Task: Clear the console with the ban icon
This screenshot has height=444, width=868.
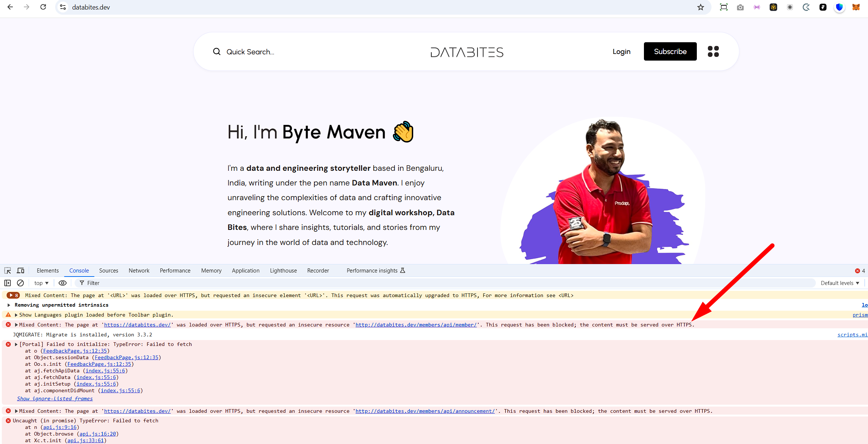Action: pos(21,283)
